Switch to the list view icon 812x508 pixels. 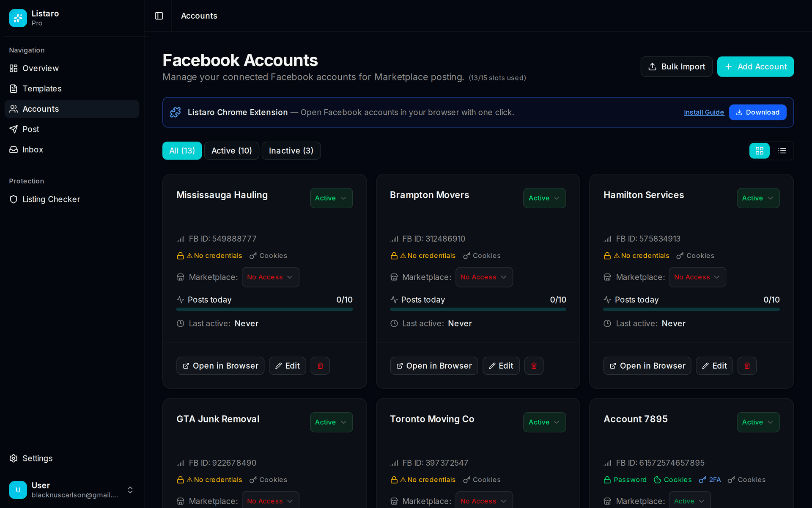click(x=782, y=151)
